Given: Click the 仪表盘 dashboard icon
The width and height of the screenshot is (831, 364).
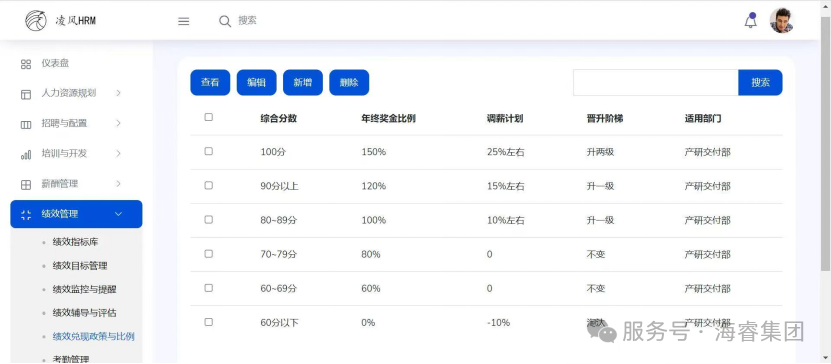Looking at the screenshot, I should (x=26, y=64).
